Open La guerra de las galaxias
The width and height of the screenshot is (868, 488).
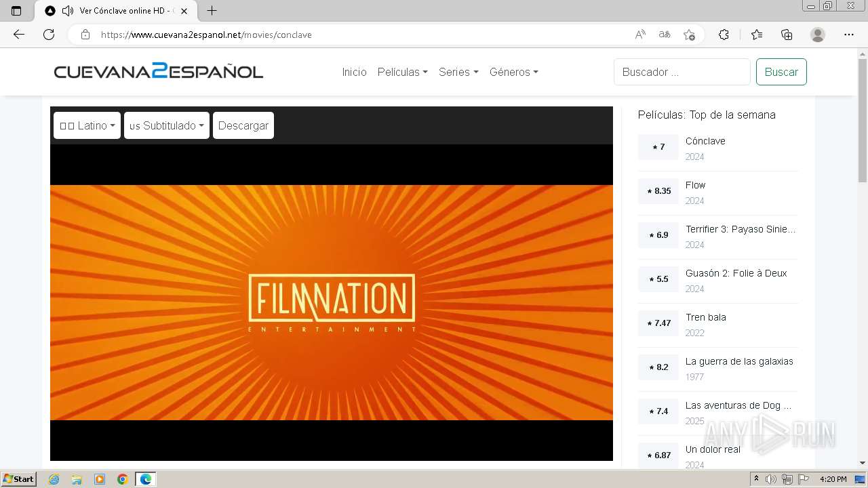739,361
